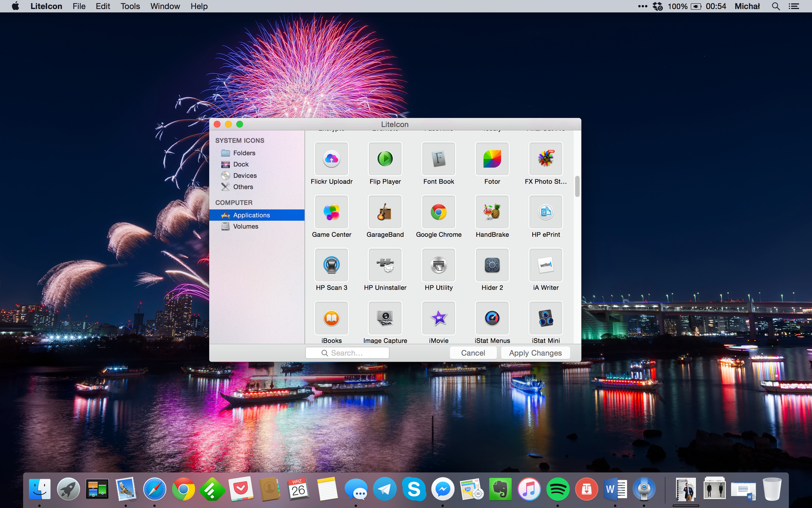
Task: Click the Apply Changes button
Action: point(535,353)
